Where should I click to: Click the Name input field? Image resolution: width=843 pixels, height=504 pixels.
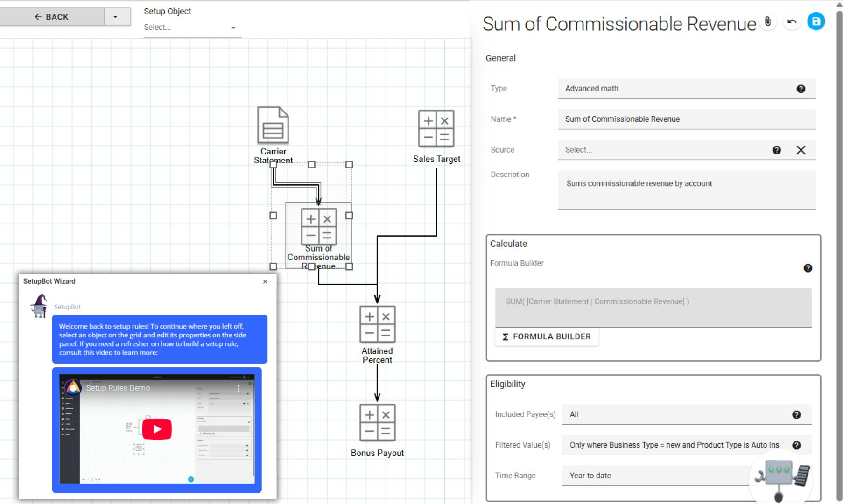686,119
